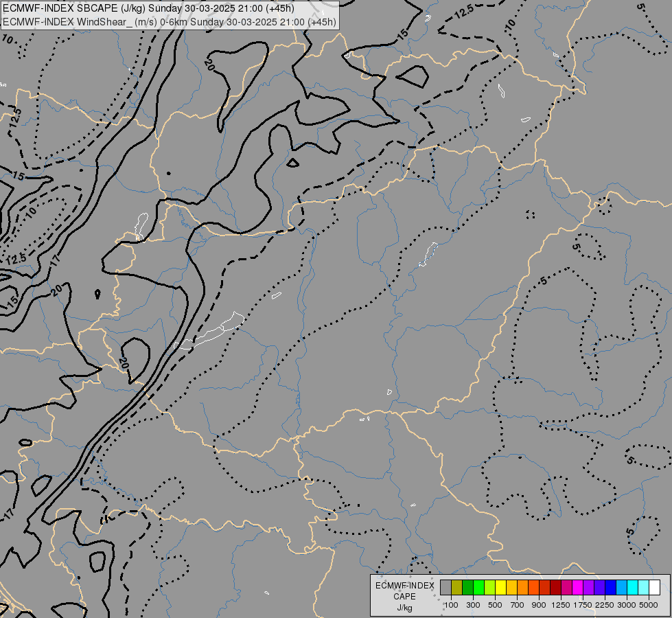This screenshot has height=618, width=672.
Task: Select the 500 legend scale value
Action: pyautogui.click(x=495, y=605)
